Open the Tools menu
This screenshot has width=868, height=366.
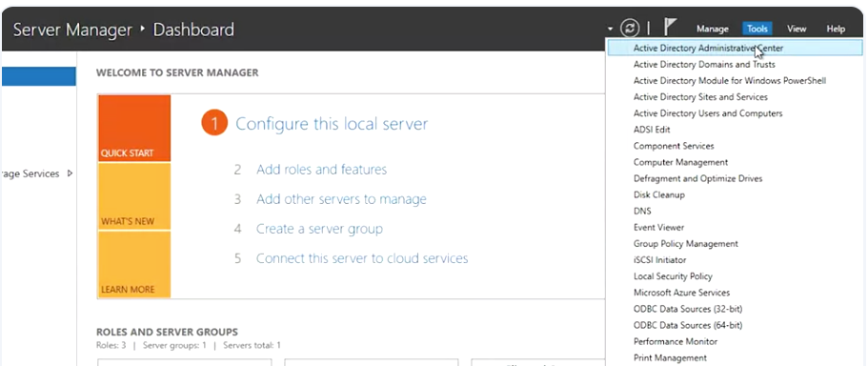(757, 29)
